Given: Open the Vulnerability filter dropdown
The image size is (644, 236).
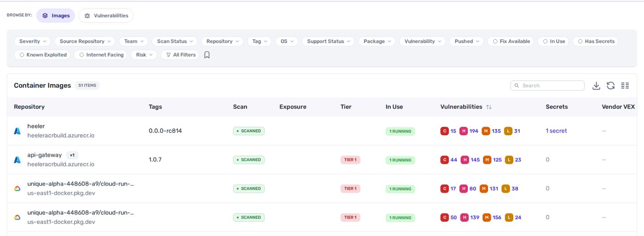Looking at the screenshot, I should [x=422, y=41].
